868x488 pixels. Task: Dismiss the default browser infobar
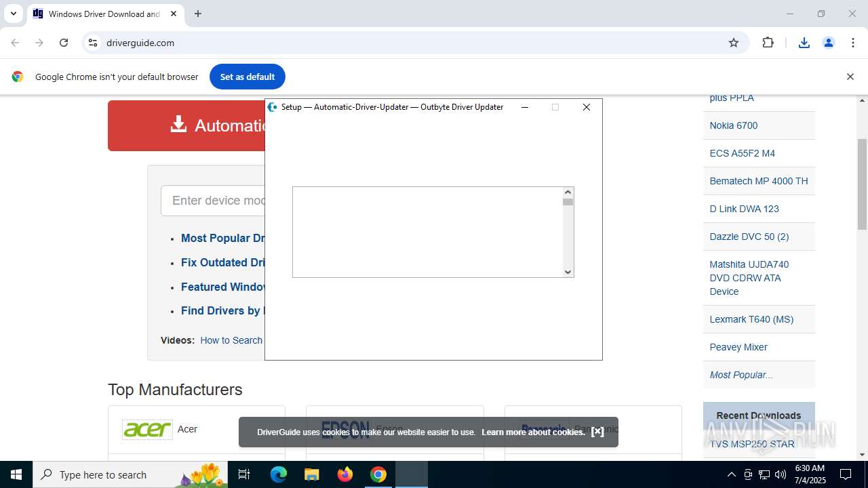850,77
